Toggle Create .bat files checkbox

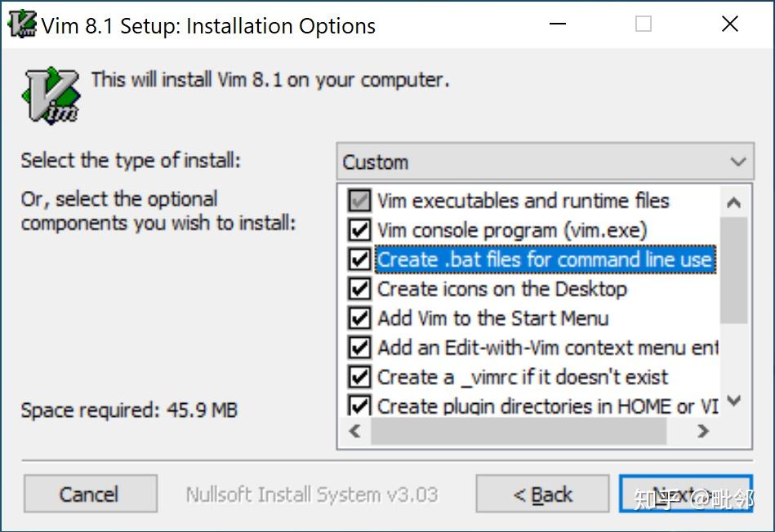pyautogui.click(x=359, y=259)
